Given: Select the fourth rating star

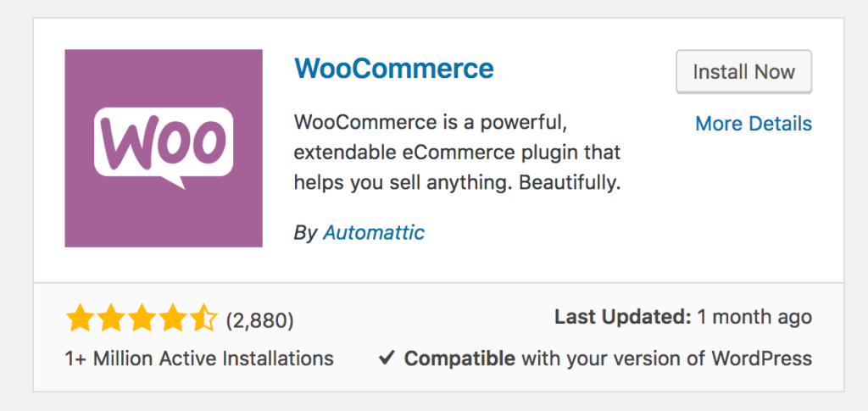Looking at the screenshot, I should (173, 319).
